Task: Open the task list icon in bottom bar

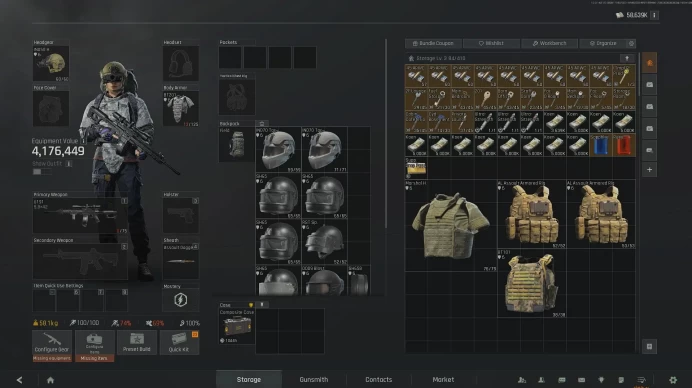Action: pos(621,380)
